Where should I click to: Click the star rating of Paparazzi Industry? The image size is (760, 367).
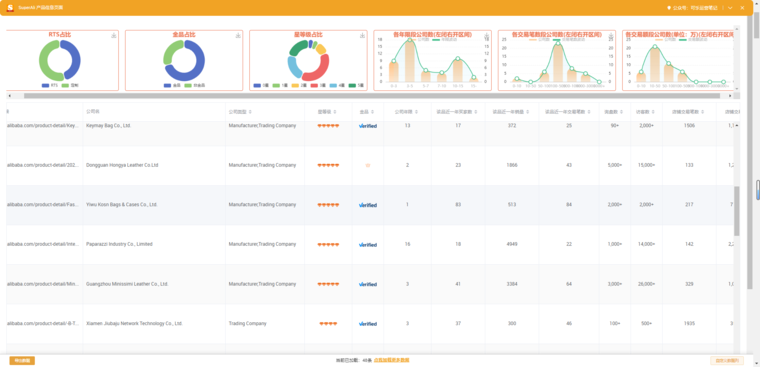tap(328, 245)
